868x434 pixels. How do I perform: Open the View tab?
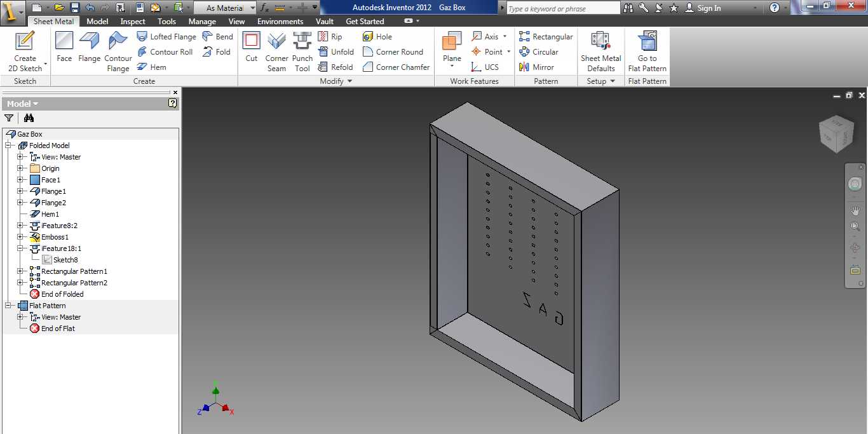pyautogui.click(x=236, y=21)
